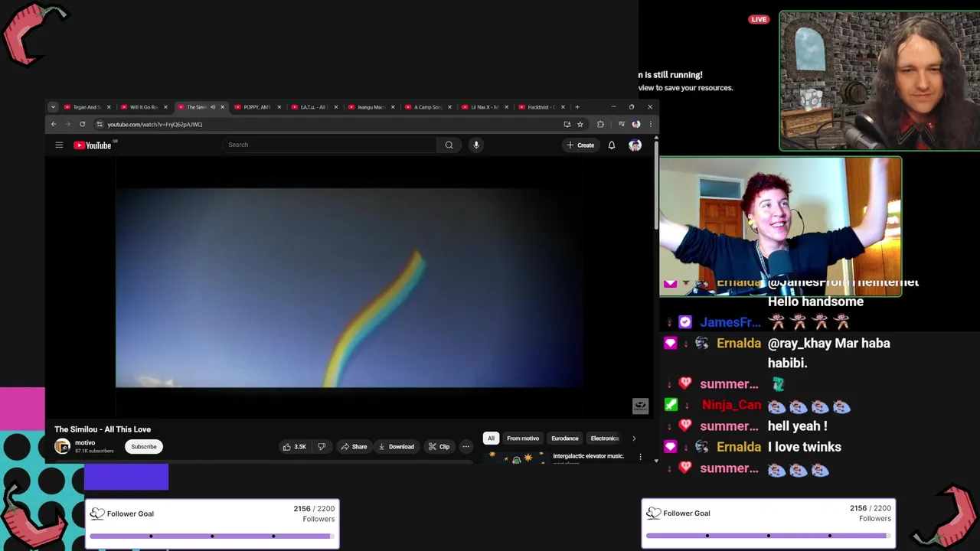
Task: Click the intergalactic elevator music thumbnail
Action: [517, 458]
